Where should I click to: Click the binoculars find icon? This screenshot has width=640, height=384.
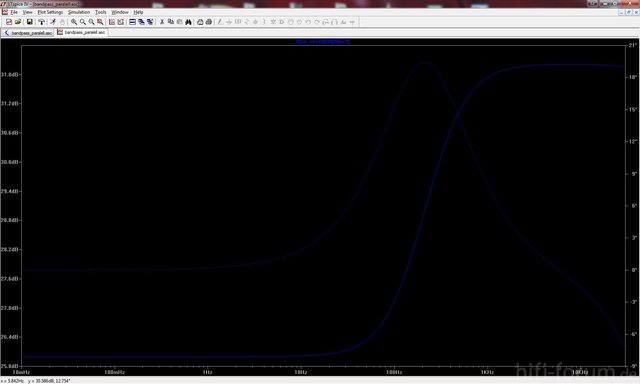point(188,22)
